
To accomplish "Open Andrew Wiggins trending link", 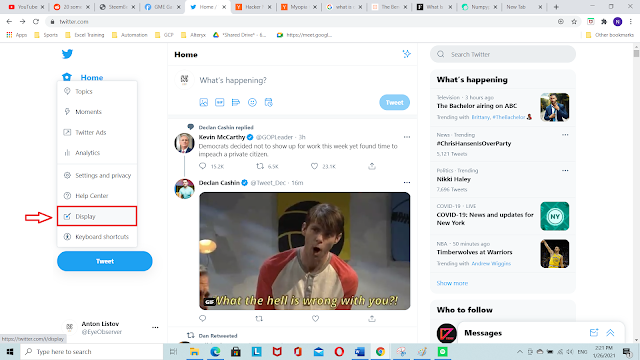I will tap(491, 263).
